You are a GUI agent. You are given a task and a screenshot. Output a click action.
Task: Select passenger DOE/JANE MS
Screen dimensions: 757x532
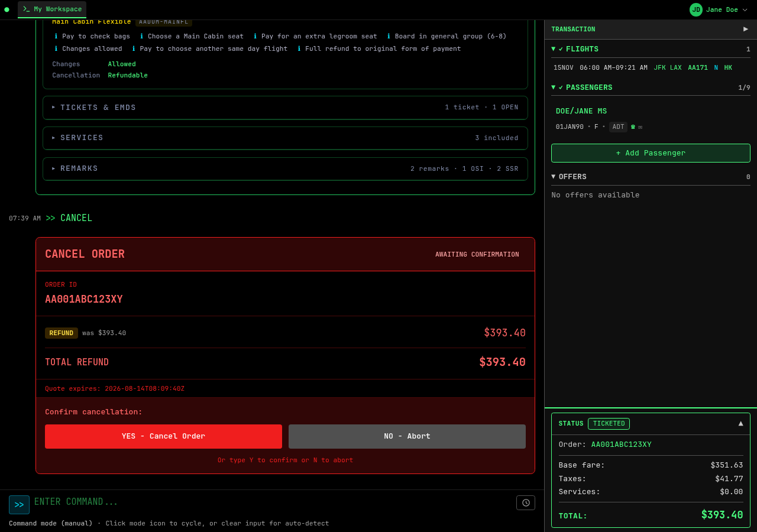[x=581, y=111]
